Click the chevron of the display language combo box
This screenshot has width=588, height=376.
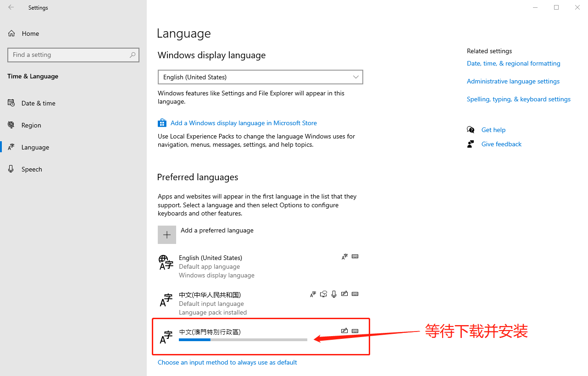click(x=356, y=77)
